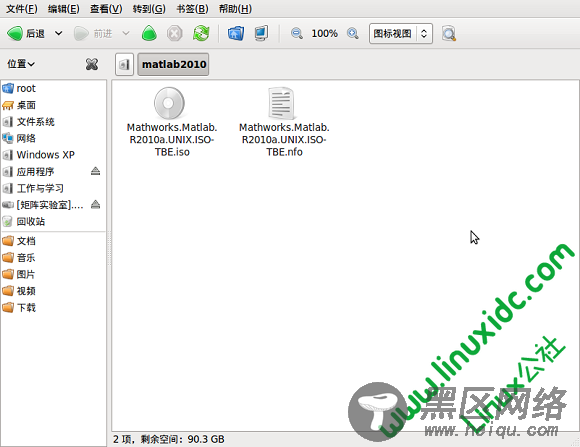
Task: Open the 图片 bookmark folder
Action: tap(53, 274)
